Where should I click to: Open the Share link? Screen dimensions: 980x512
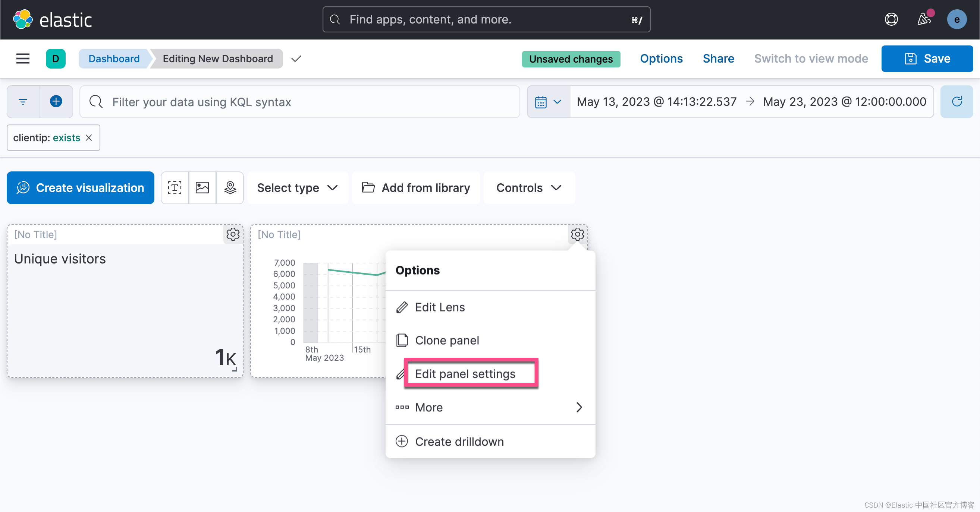tap(718, 59)
